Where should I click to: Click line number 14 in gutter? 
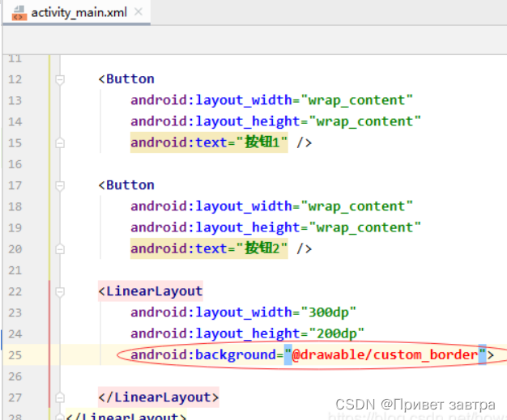pos(15,122)
